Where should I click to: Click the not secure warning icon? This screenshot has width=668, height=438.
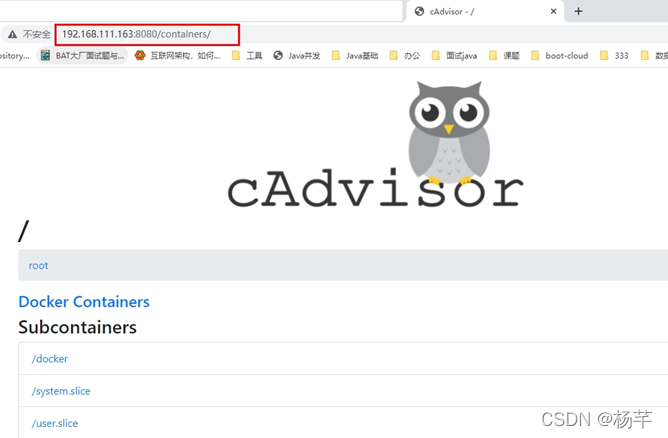pos(12,34)
